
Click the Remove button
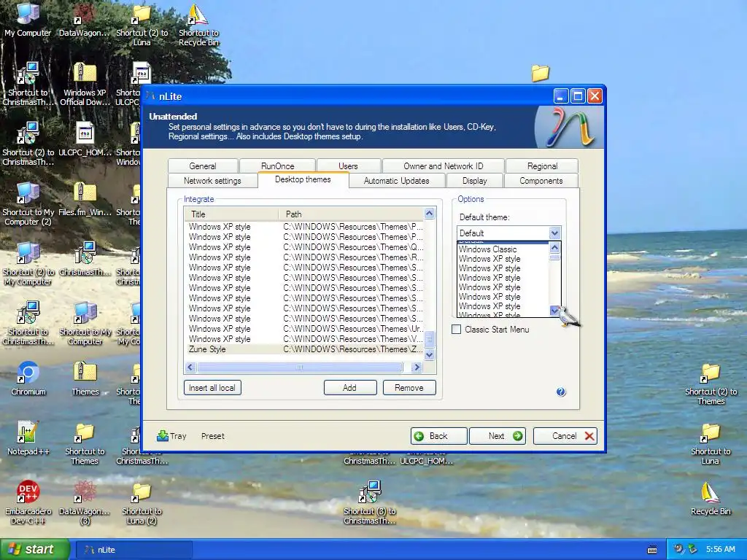409,388
